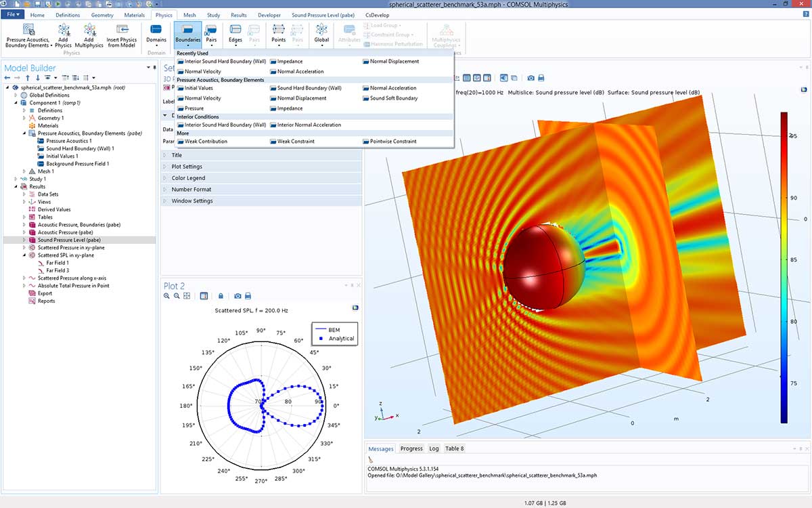The width and height of the screenshot is (812, 508).
Task: Select Sound Soft Boundary from menu
Action: click(393, 98)
